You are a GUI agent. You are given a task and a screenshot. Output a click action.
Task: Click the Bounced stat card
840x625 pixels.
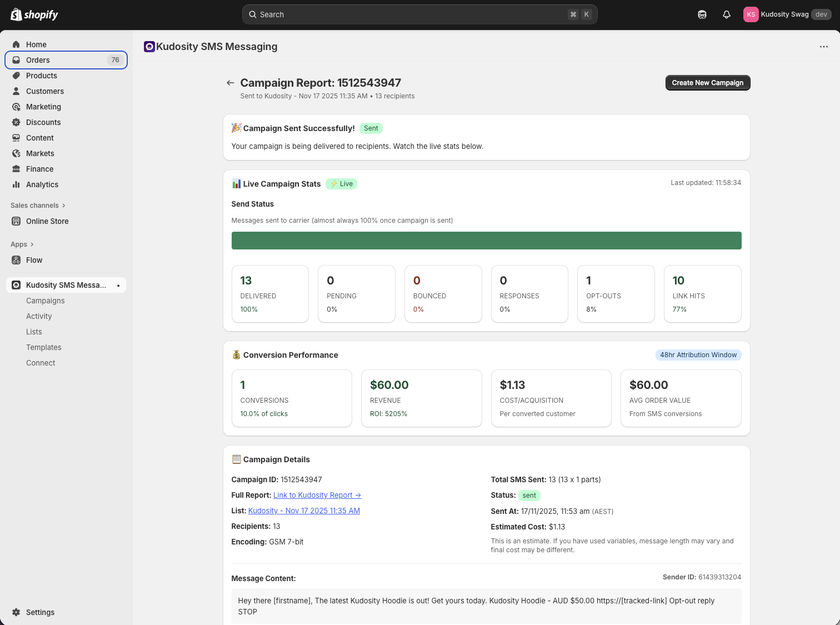coord(443,294)
